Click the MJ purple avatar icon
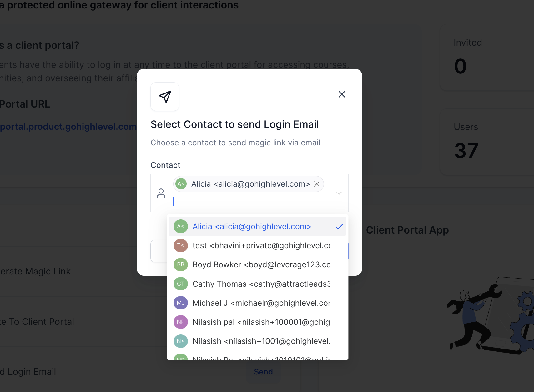 (181, 303)
